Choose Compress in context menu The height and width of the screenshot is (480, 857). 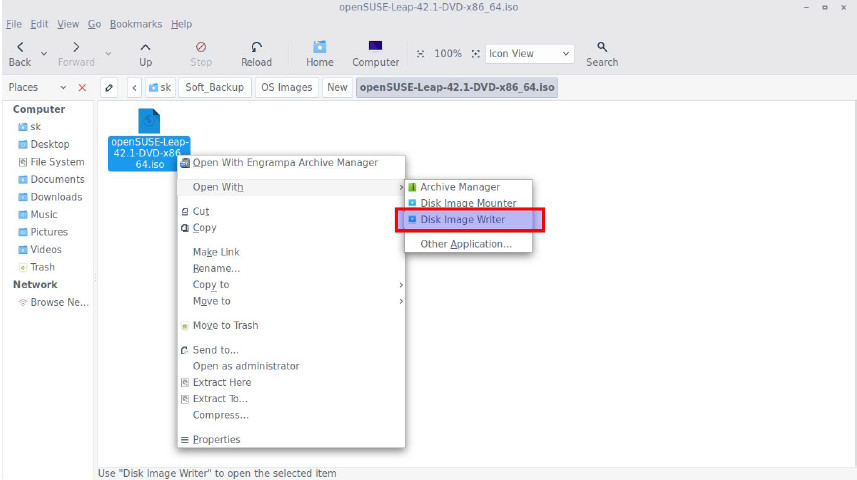click(x=291, y=415)
